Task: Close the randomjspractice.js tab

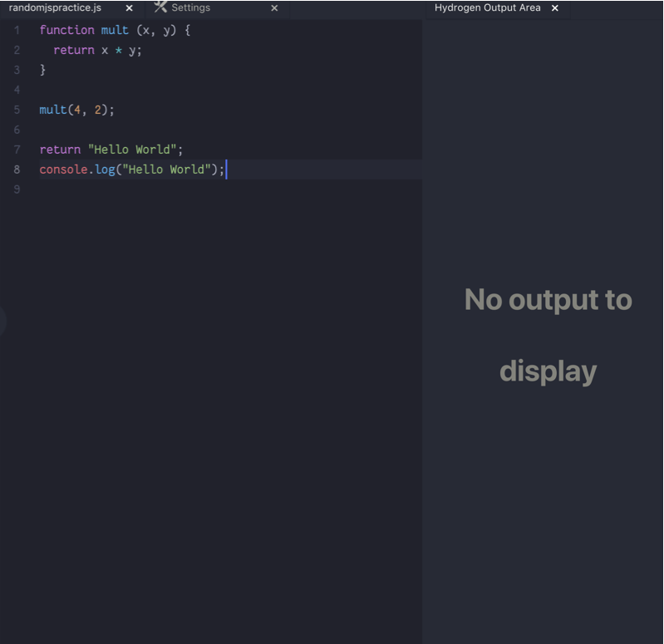Action: tap(129, 8)
